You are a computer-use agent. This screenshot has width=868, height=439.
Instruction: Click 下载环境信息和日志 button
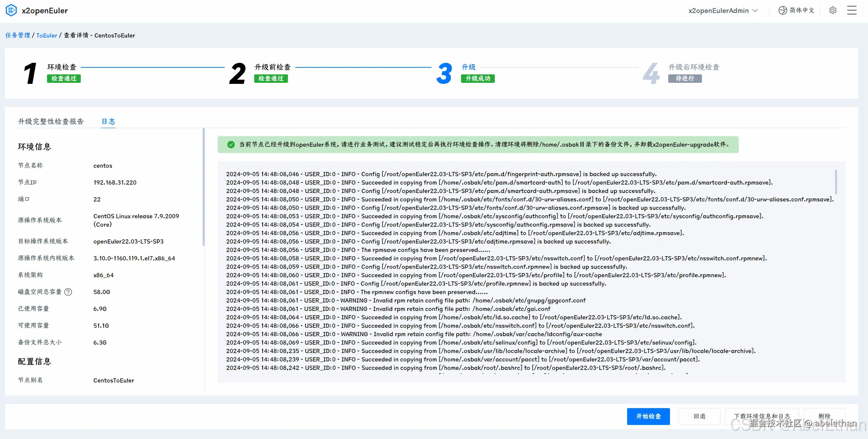762,416
